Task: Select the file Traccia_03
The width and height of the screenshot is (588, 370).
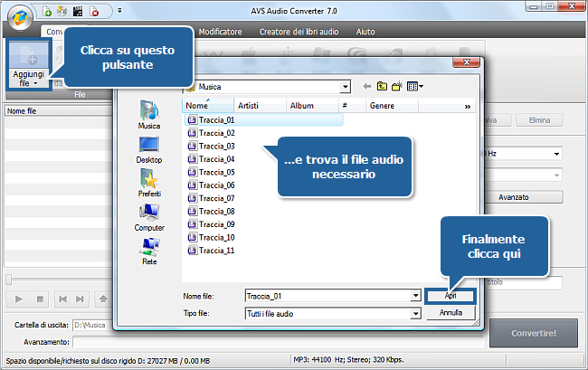Action: pyautogui.click(x=211, y=147)
